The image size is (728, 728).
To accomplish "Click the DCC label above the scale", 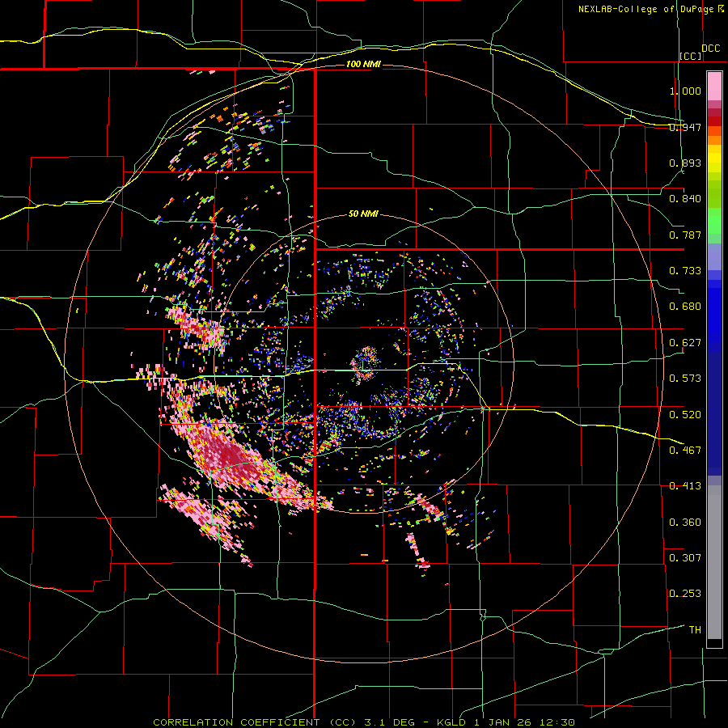I will coord(710,49).
